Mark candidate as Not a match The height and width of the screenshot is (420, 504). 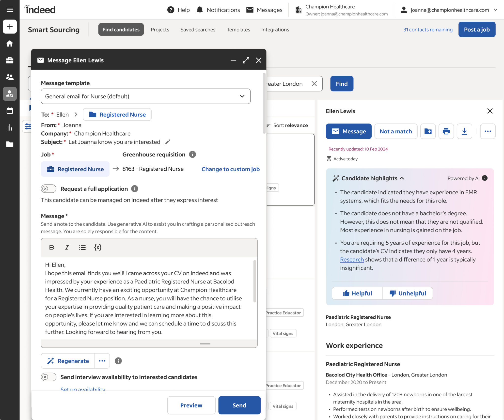(x=396, y=131)
